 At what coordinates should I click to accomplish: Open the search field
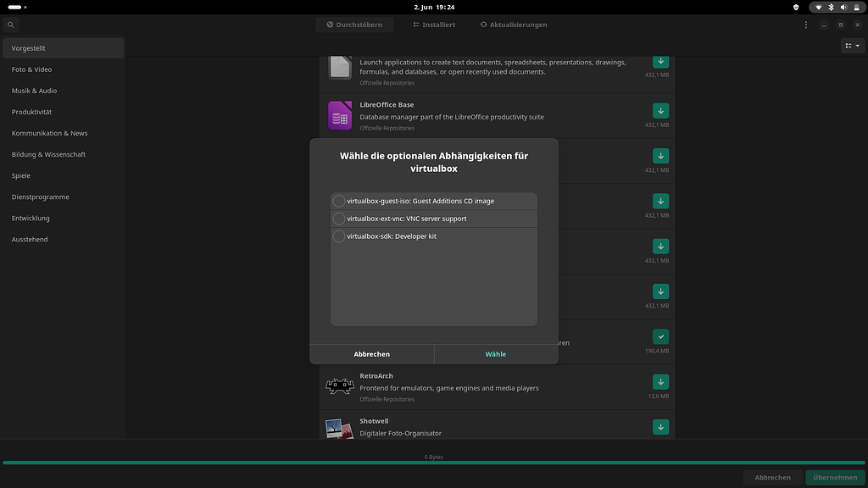pos(10,25)
